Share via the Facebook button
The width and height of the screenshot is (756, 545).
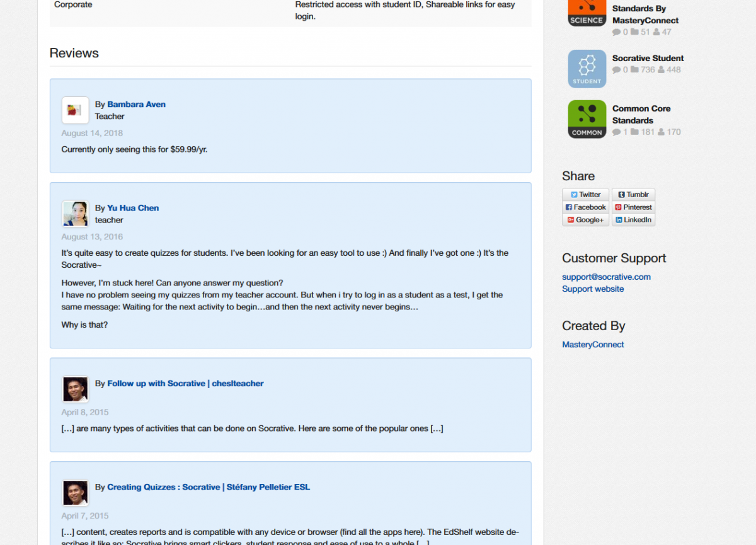click(x=585, y=207)
